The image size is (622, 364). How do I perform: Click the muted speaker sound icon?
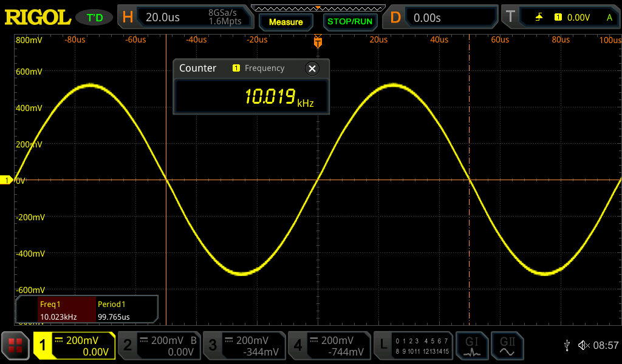coord(583,345)
